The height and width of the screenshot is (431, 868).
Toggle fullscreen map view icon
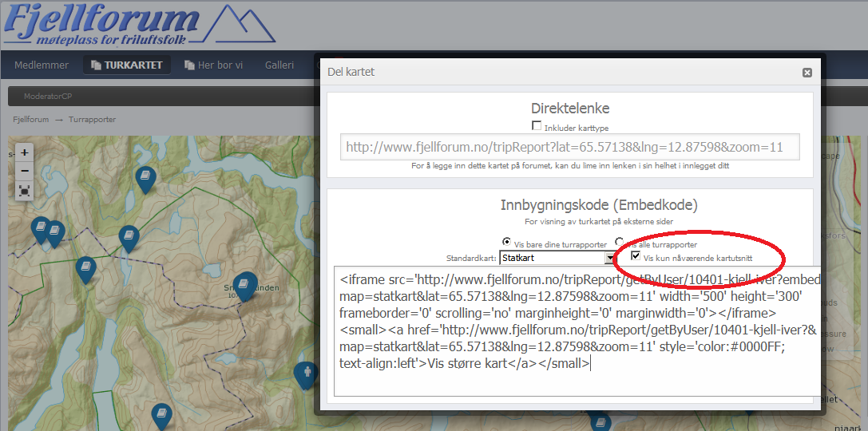point(25,191)
